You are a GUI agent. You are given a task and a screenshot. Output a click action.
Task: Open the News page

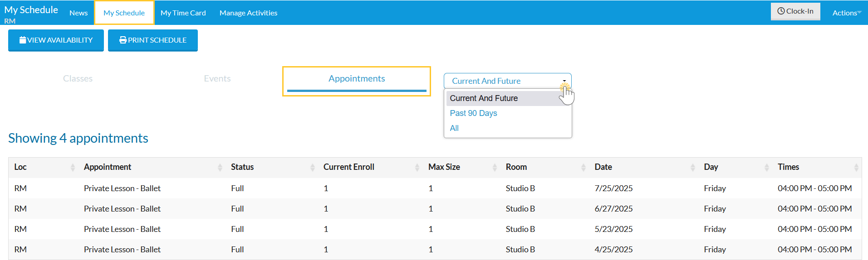point(78,13)
